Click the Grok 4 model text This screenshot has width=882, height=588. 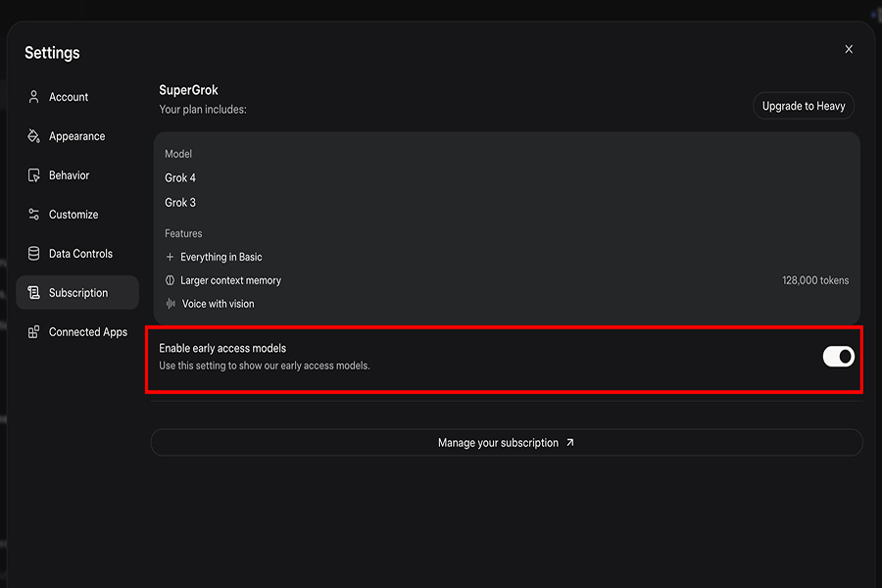(x=180, y=177)
